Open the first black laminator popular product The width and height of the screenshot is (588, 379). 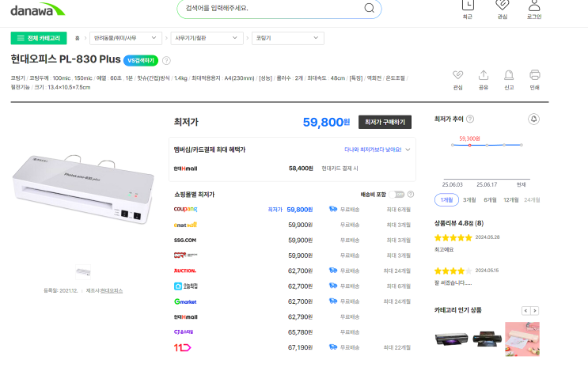pyautogui.click(x=452, y=339)
